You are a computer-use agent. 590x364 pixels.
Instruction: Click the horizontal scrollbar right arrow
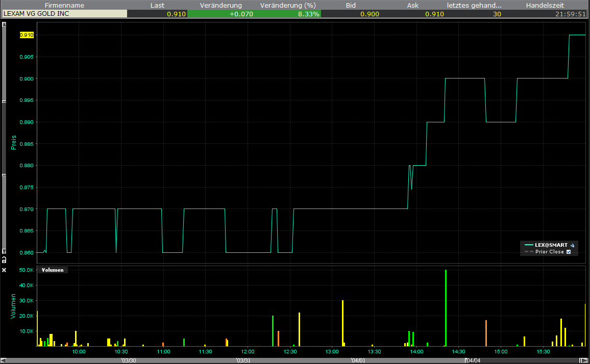click(x=584, y=360)
